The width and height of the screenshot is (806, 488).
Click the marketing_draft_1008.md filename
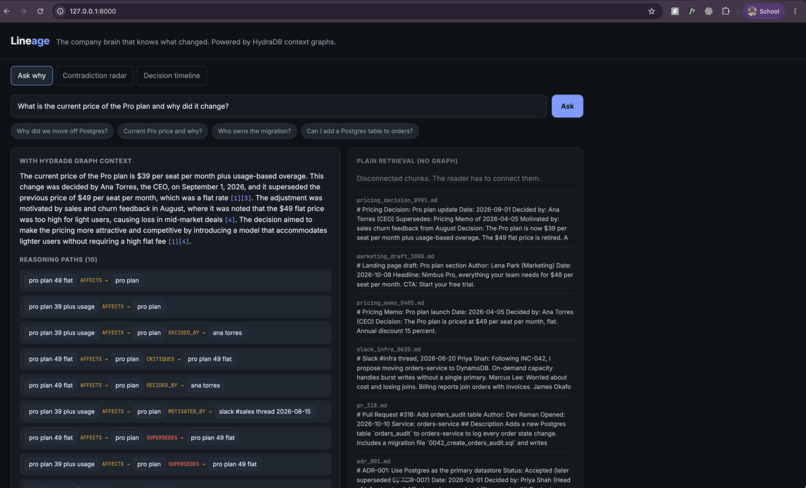(x=395, y=256)
